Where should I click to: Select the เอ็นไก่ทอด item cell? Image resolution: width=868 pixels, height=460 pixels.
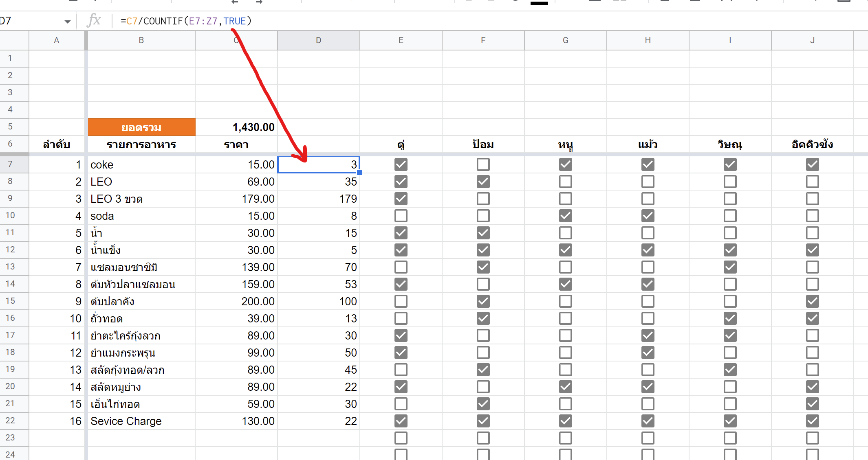(141, 404)
